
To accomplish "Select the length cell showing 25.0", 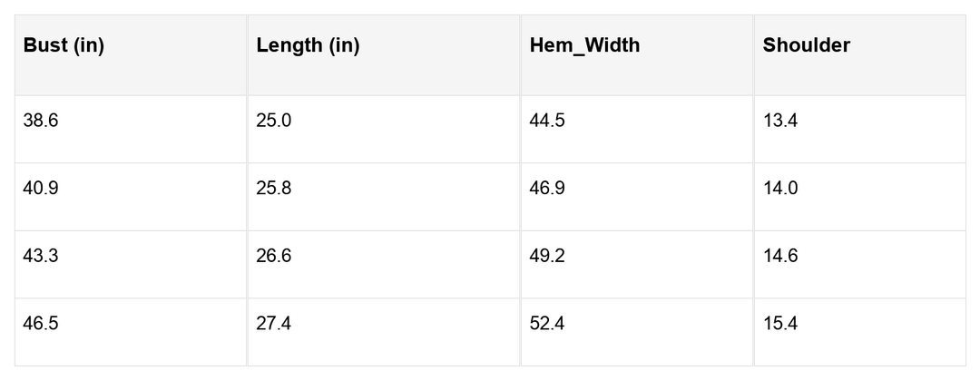I will pyautogui.click(x=274, y=121).
